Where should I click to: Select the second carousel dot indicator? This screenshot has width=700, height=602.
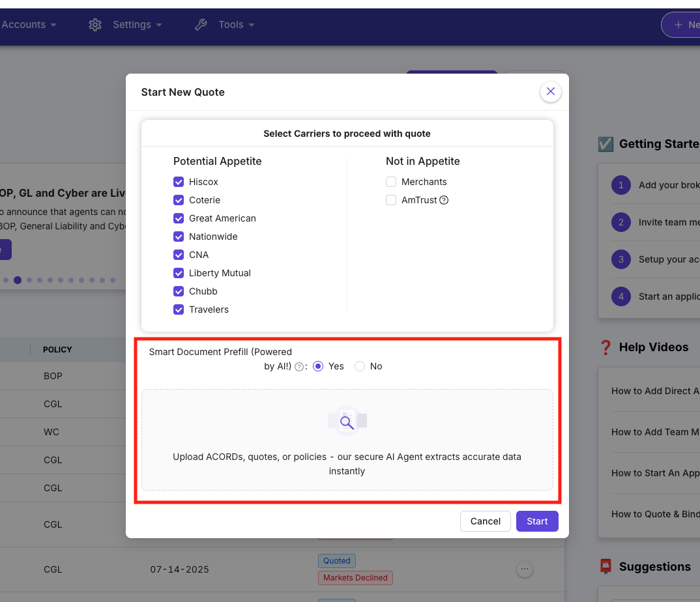(x=18, y=279)
